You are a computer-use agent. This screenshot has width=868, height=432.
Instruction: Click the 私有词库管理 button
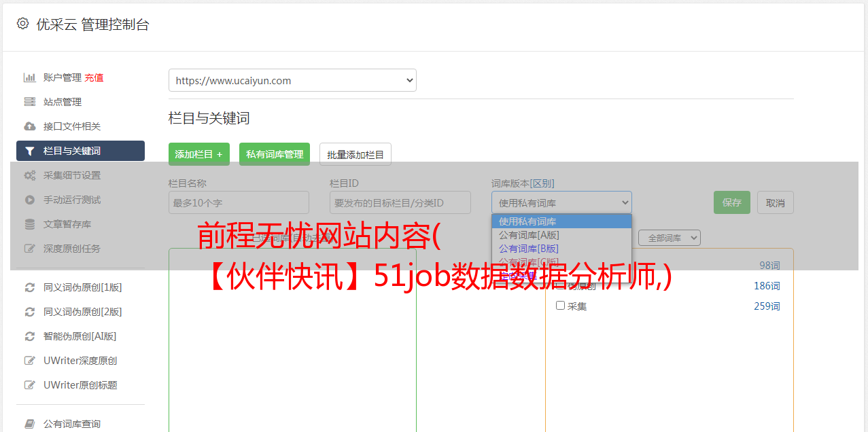click(275, 154)
